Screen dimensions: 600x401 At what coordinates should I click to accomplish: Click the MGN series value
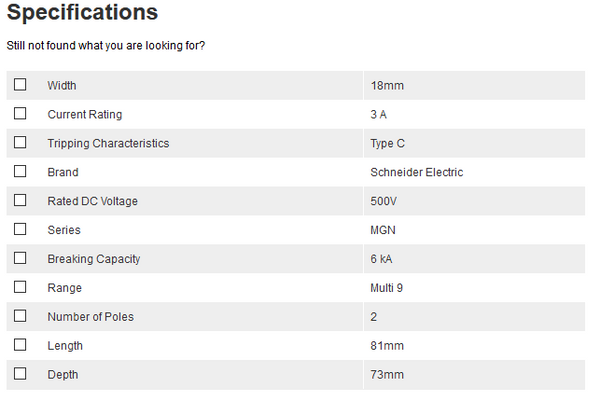click(x=382, y=230)
